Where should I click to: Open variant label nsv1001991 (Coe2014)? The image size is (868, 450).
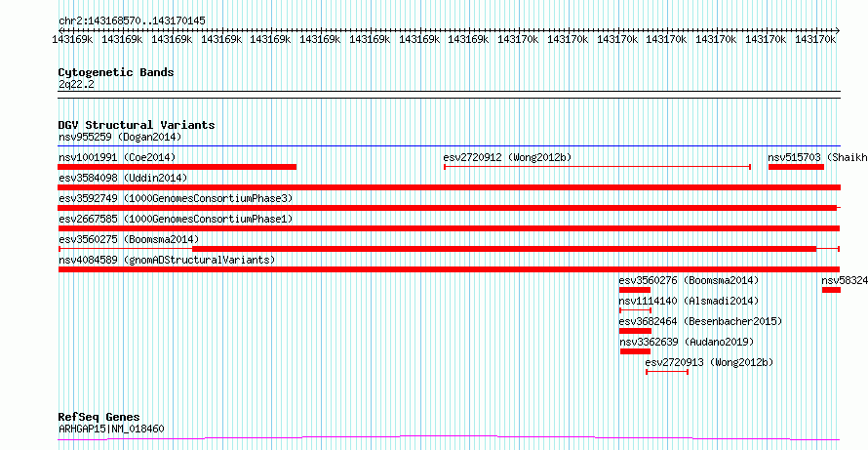coord(117,157)
